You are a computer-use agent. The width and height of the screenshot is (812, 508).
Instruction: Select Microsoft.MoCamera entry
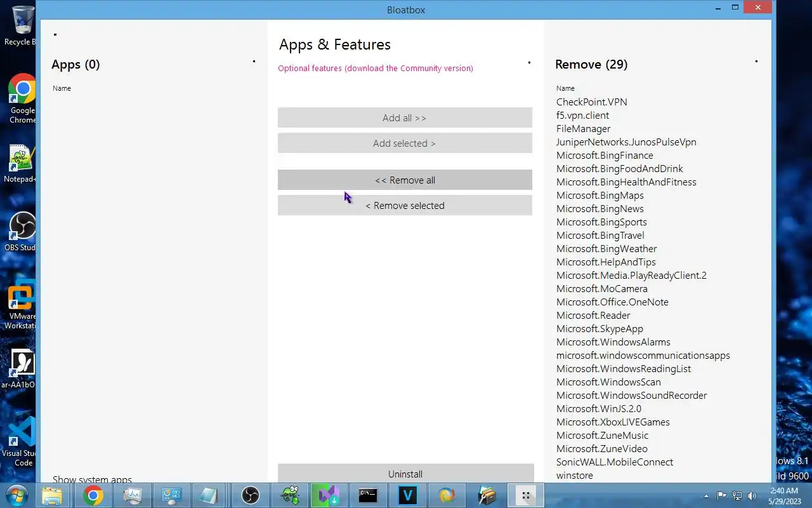(602, 288)
